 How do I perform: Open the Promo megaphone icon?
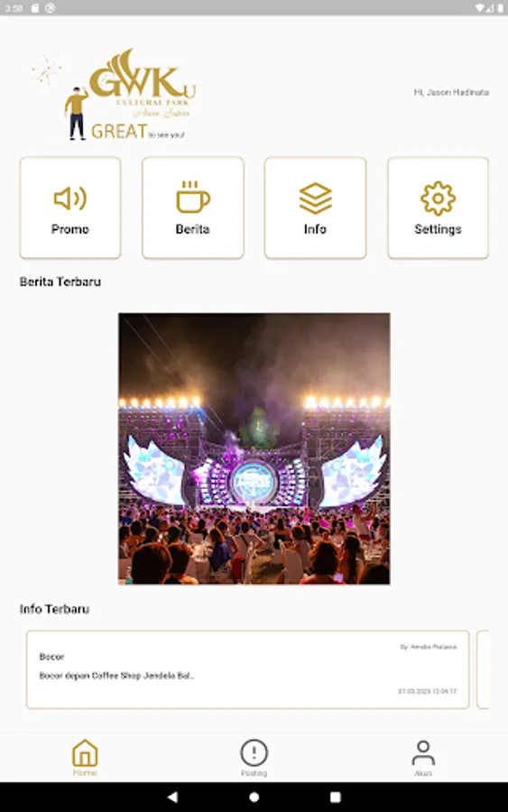pyautogui.click(x=69, y=198)
